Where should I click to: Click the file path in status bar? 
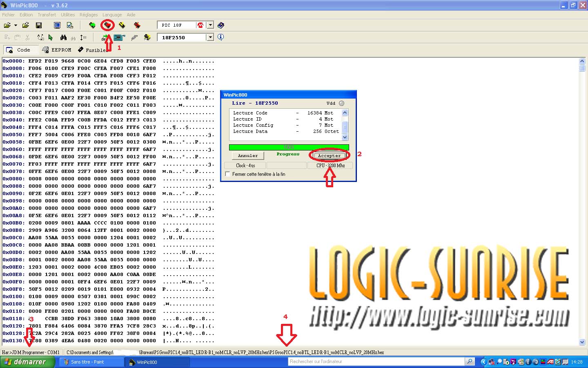(x=225, y=352)
